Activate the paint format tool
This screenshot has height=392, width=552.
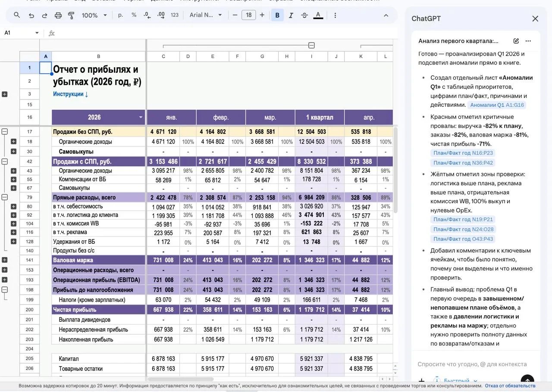[x=72, y=15]
